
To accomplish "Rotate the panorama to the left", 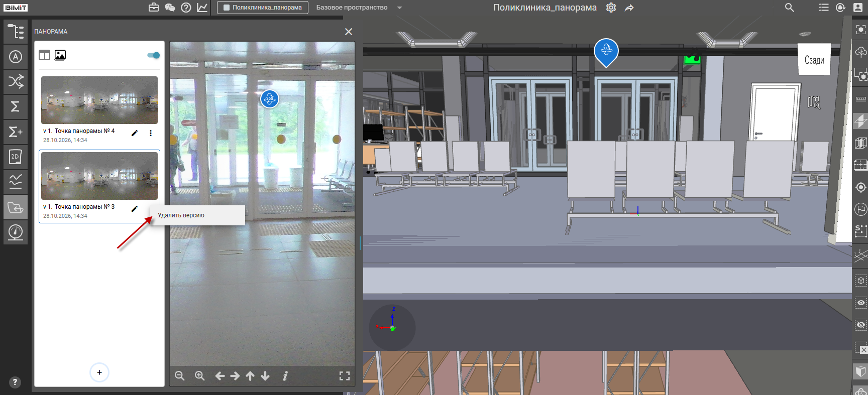I will (x=220, y=376).
